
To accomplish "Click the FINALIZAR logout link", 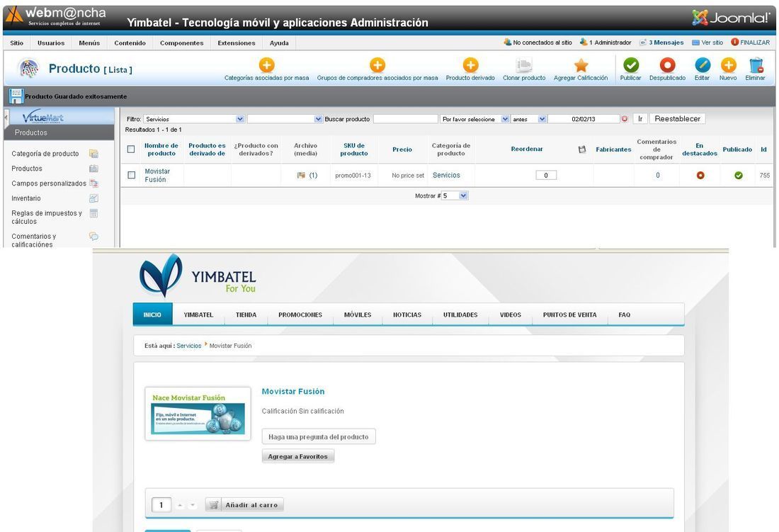I will [751, 43].
